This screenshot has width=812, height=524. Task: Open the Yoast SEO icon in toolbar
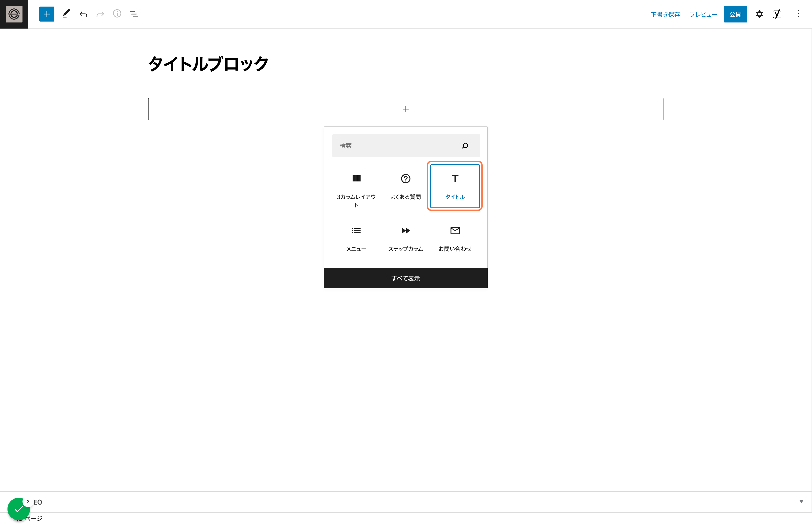click(x=777, y=14)
